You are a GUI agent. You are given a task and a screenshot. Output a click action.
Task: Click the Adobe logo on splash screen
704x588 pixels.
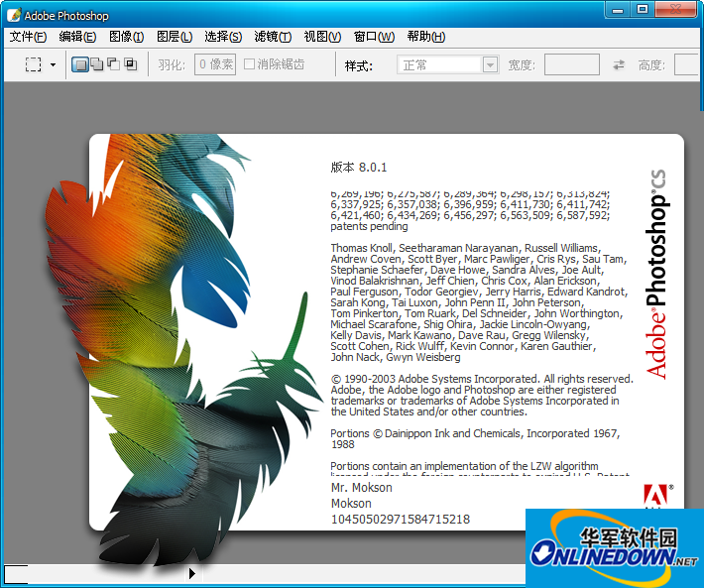(658, 498)
